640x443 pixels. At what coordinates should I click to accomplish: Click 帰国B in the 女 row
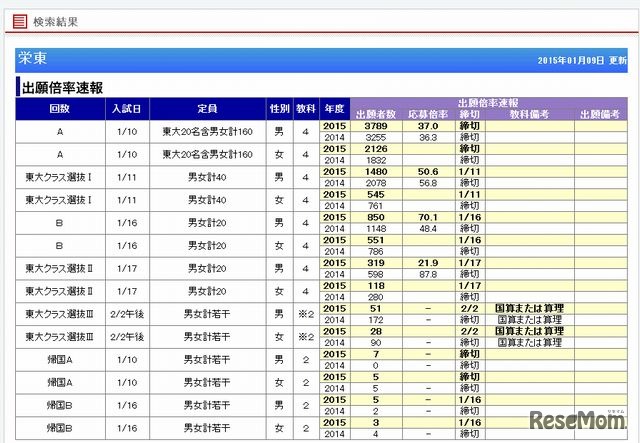(x=60, y=428)
